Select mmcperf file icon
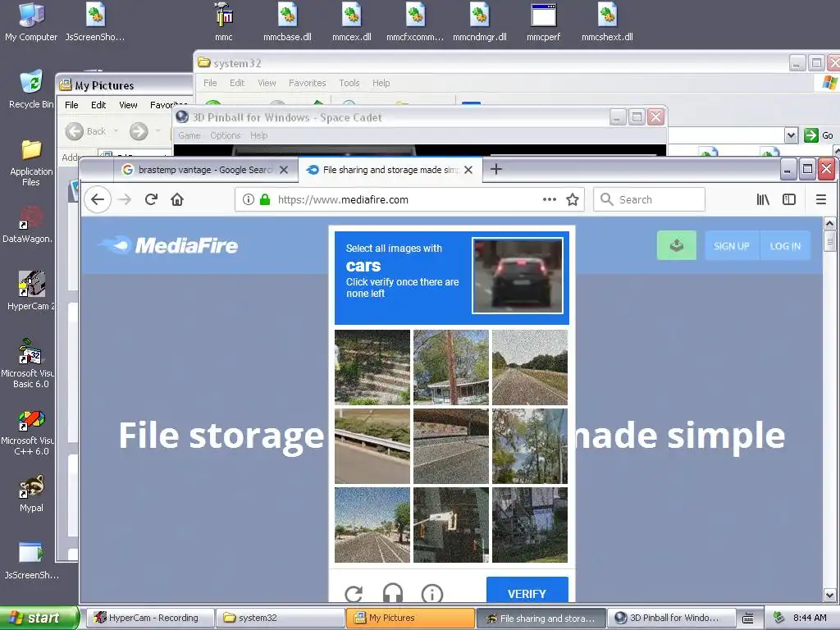 coord(543,21)
